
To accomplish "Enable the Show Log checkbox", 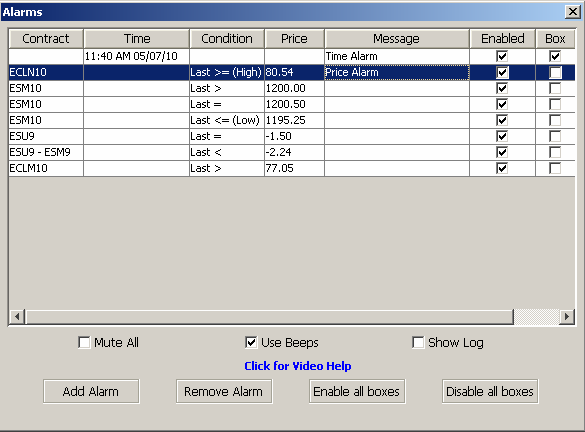I will [418, 342].
